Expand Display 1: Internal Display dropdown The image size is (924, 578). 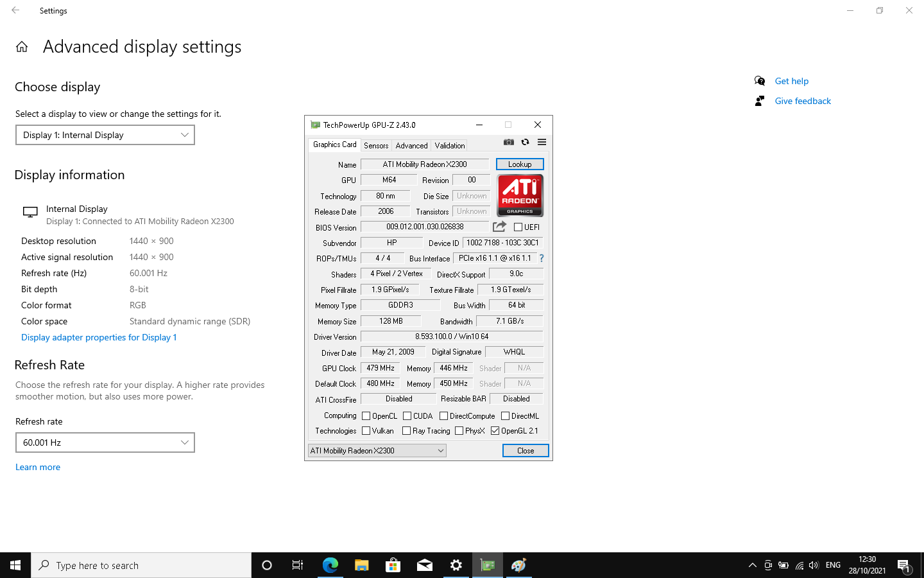coord(105,135)
